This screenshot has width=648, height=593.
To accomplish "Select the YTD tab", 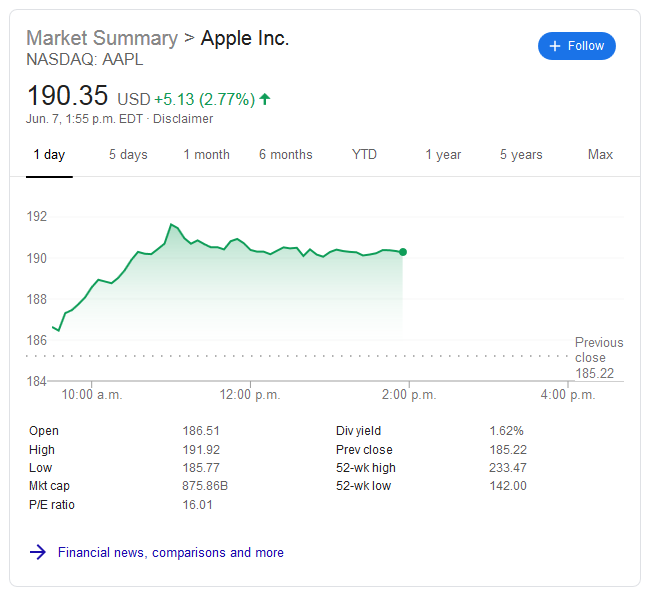I will [x=364, y=155].
